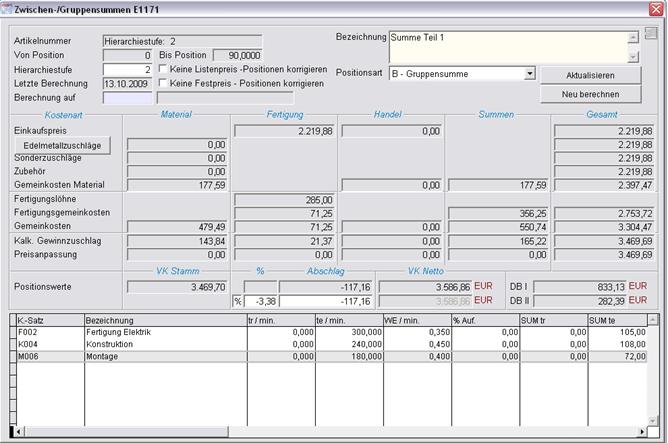Viewport: 668px width, 443px height.
Task: Click the small icon right of Bezeichnung field
Action: pos(650,34)
